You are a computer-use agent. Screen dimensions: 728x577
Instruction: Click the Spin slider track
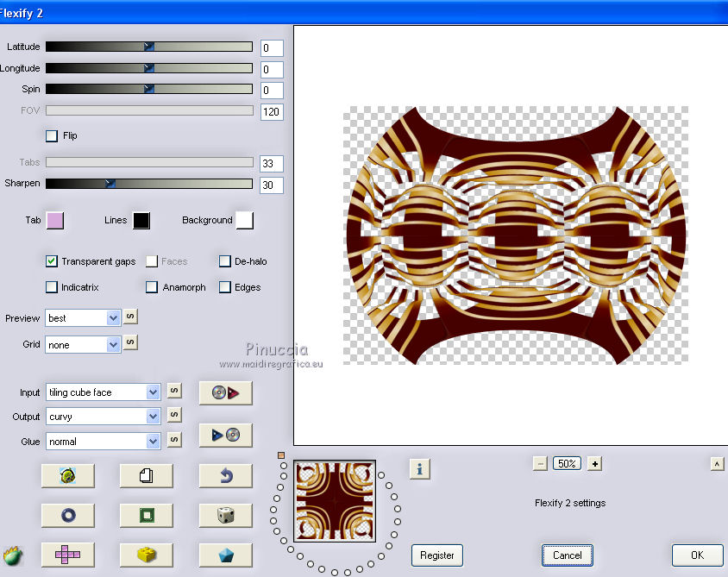point(149,89)
